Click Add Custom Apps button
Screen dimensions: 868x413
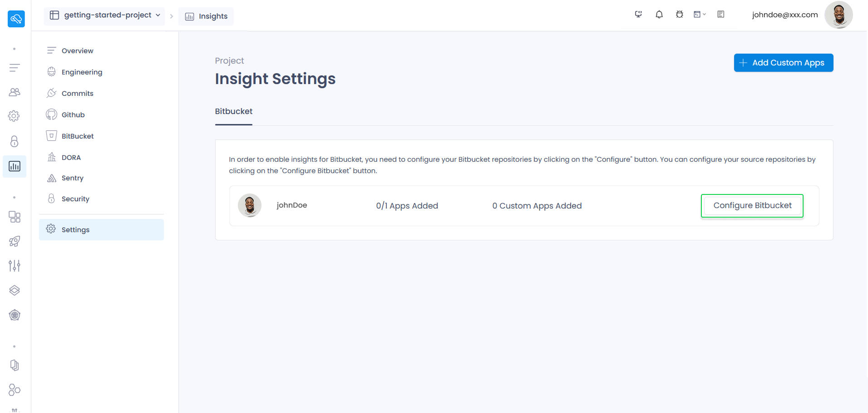click(784, 63)
